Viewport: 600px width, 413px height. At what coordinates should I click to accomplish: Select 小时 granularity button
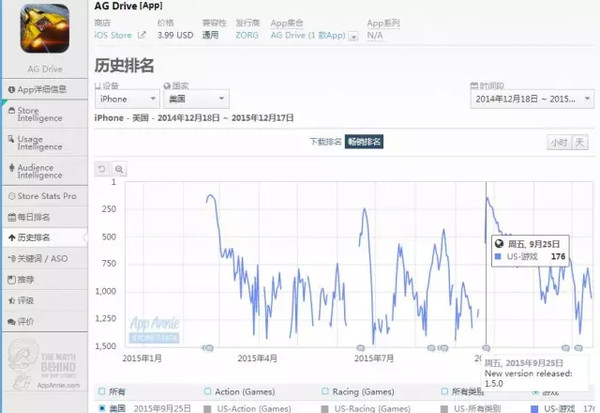[559, 142]
